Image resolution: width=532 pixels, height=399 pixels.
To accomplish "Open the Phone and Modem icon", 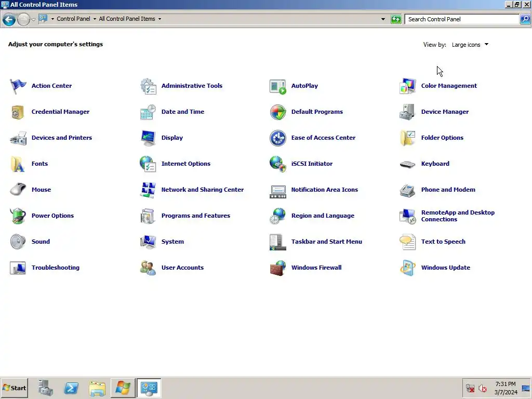I will point(407,190).
